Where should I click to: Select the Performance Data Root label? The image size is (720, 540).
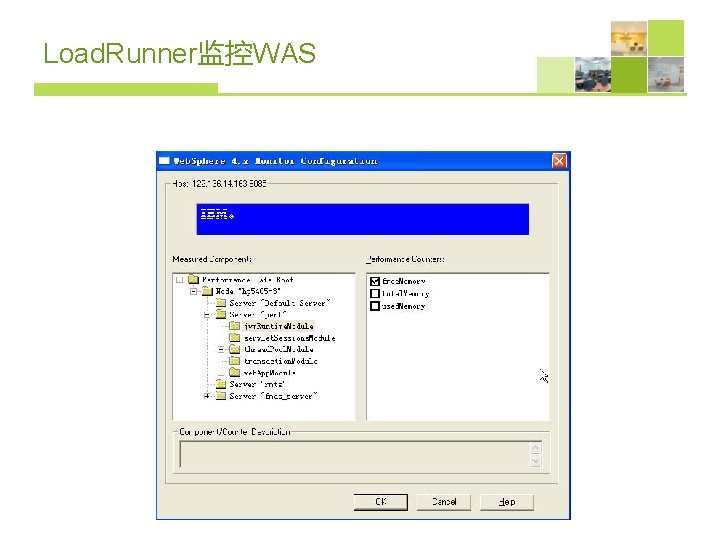tap(248, 280)
